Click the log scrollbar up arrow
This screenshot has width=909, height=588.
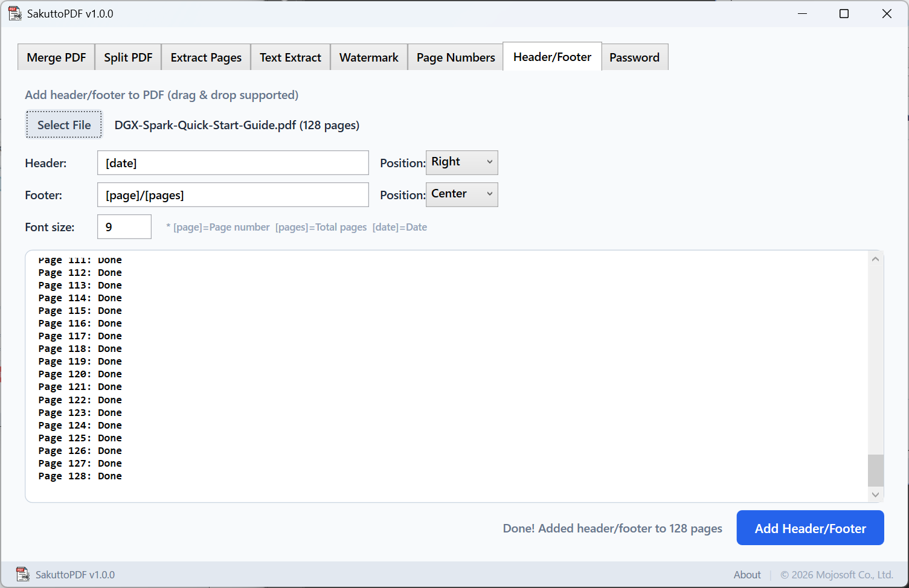point(875,259)
